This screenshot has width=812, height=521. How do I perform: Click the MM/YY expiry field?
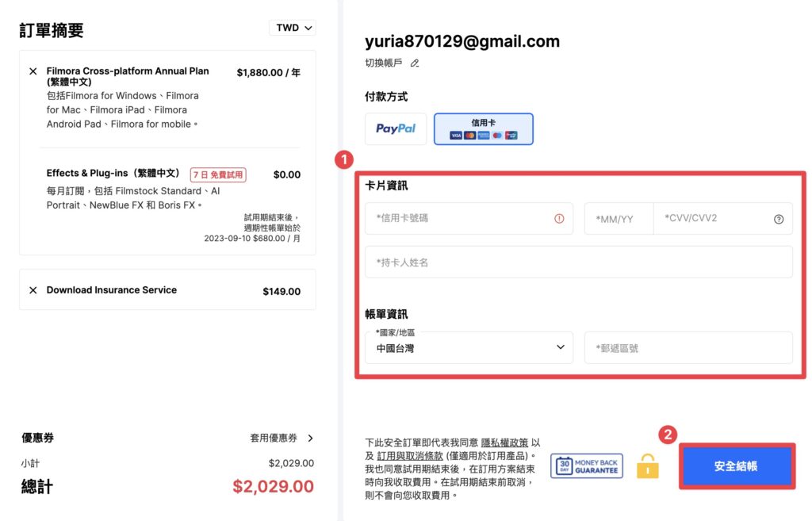(x=619, y=219)
